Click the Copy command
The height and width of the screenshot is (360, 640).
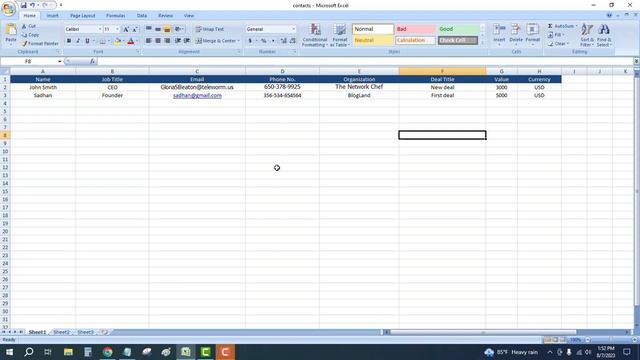coord(30,35)
